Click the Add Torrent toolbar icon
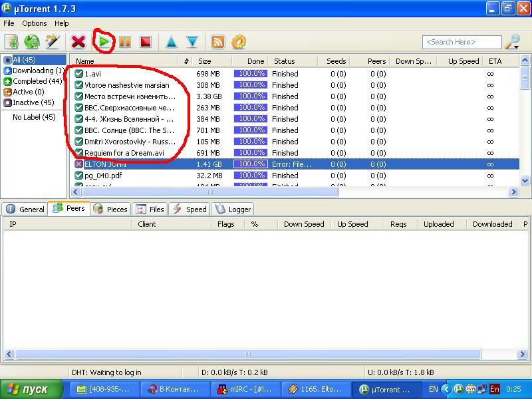The image size is (532, 399). [x=11, y=42]
